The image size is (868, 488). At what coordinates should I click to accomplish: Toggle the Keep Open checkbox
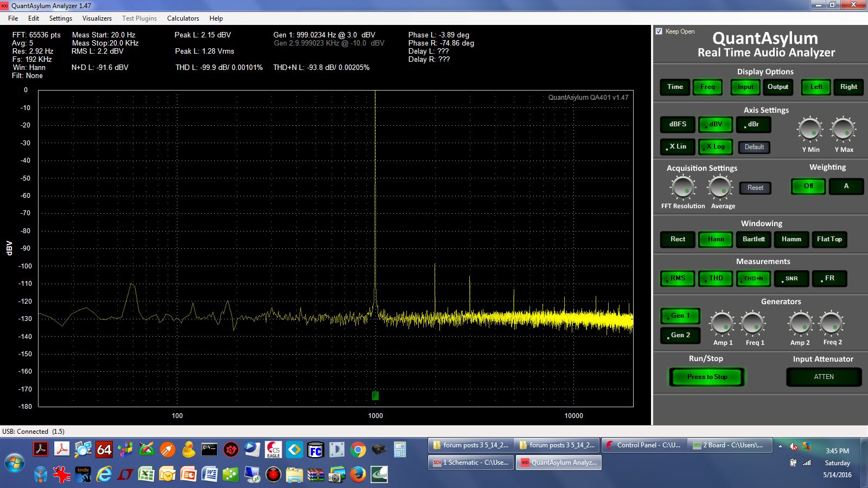(x=659, y=31)
